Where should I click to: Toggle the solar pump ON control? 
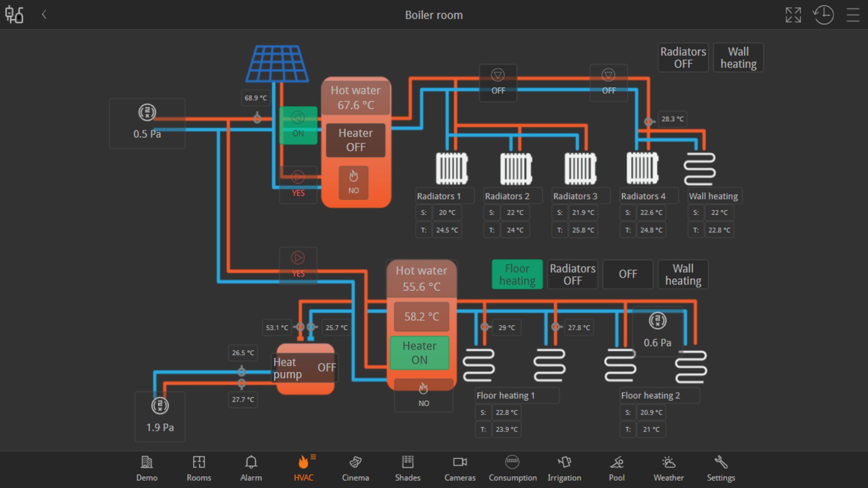pos(298,125)
